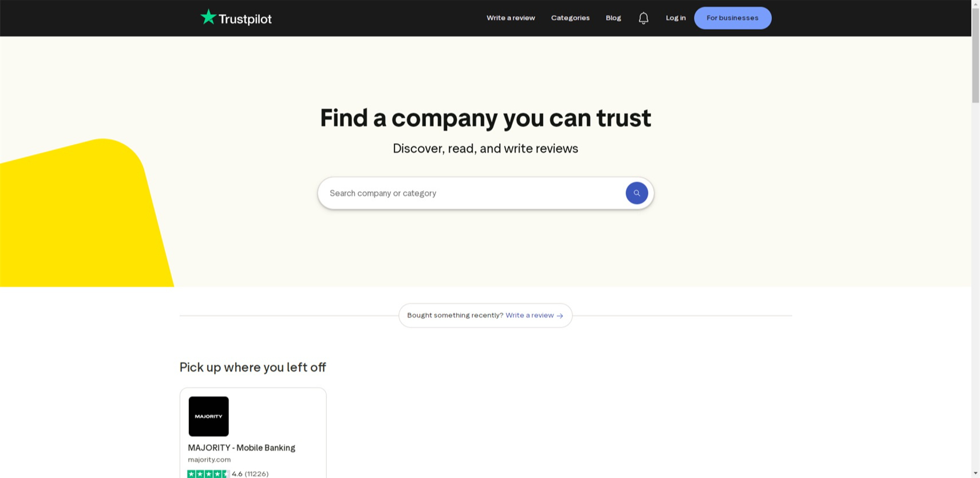Follow the Write a review link below the hero

529,315
